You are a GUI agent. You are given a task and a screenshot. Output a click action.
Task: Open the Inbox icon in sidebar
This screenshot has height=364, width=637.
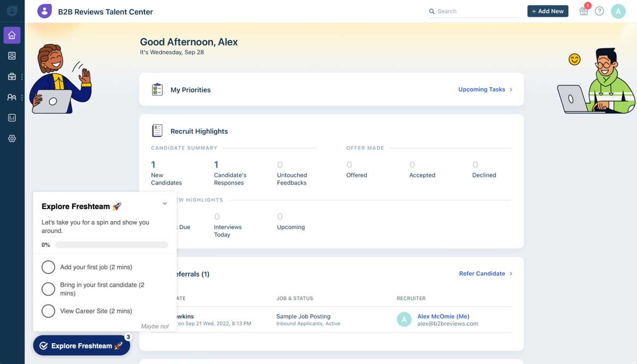click(12, 55)
